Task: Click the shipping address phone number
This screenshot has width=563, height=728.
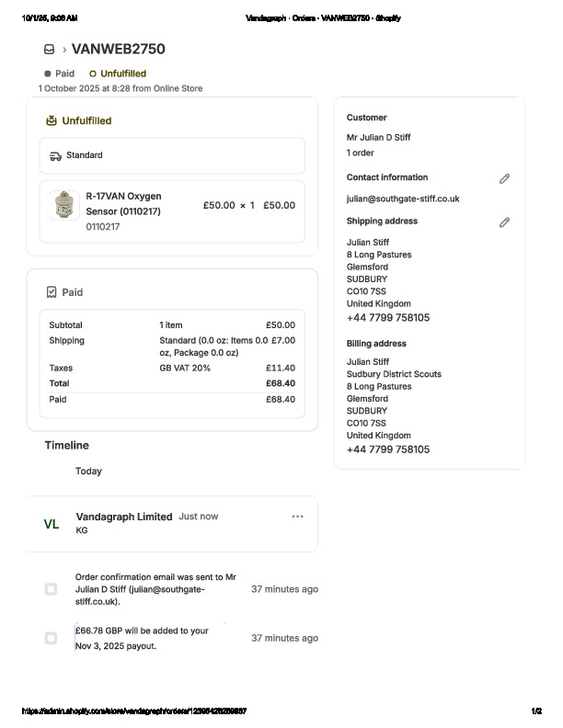Action: click(387, 318)
